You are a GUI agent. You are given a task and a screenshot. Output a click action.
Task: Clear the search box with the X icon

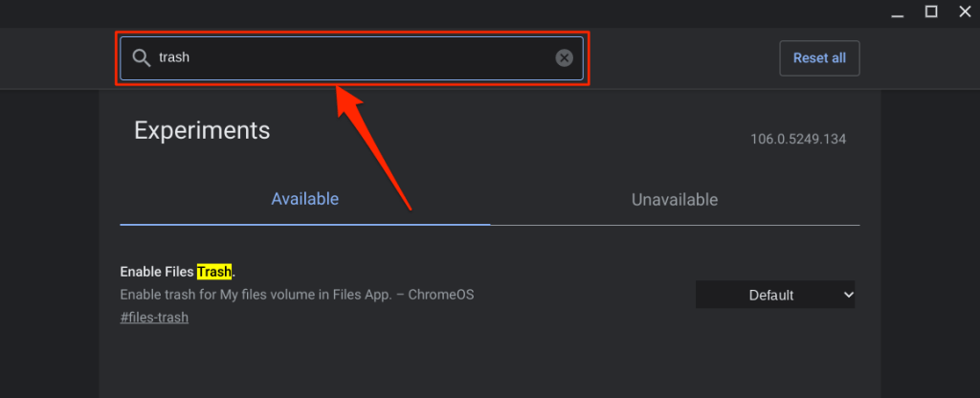565,58
